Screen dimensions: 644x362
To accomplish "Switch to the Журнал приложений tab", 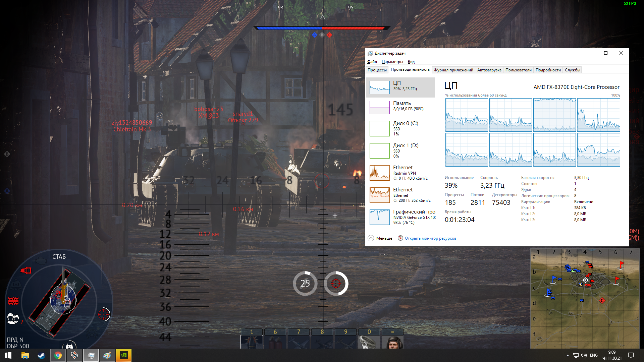I will pos(453,70).
